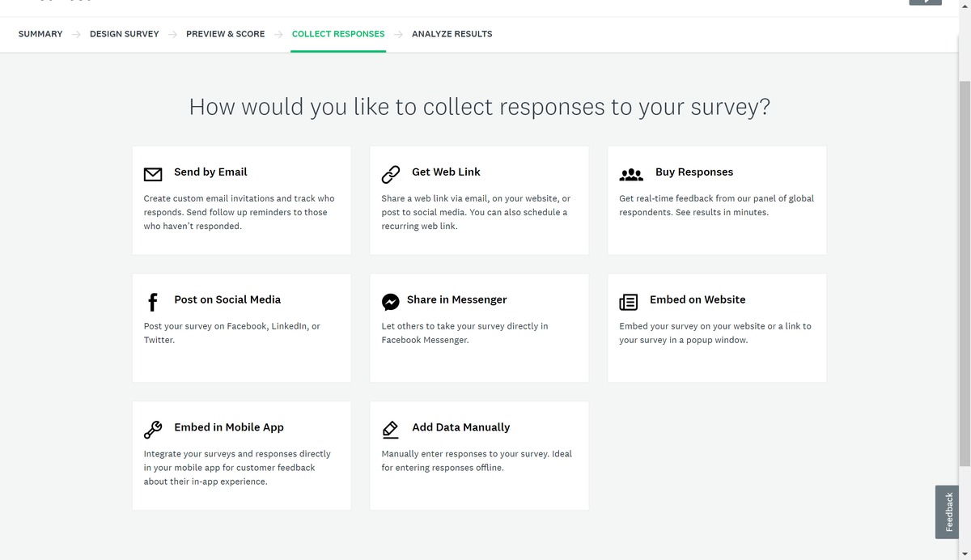971x560 pixels.
Task: Open the Send by Email collector card
Action: click(x=241, y=199)
